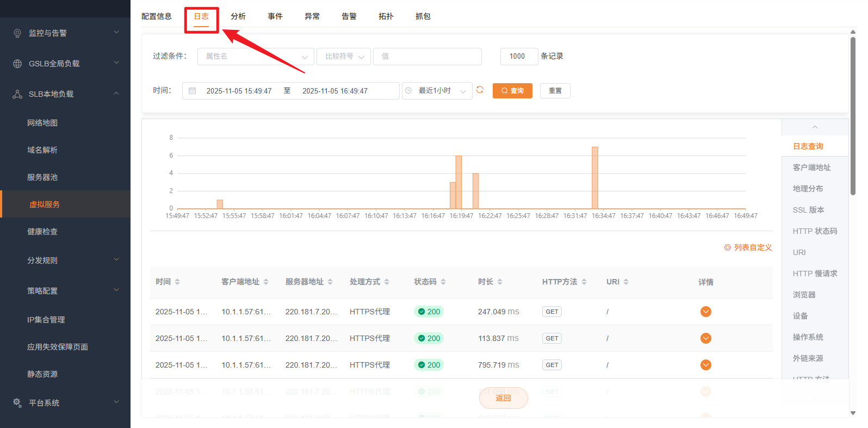This screenshot has width=868, height=428.
Task: Switch to the 分析 tab
Action: click(x=238, y=16)
